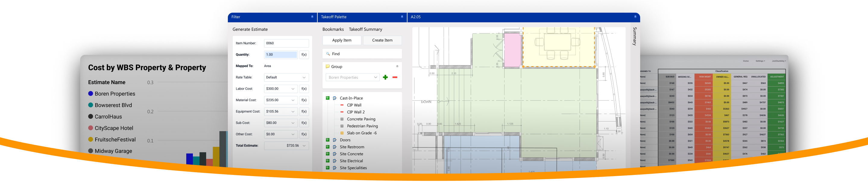
Task: Click the ADJUSTMENT column header
Action: tap(777, 77)
